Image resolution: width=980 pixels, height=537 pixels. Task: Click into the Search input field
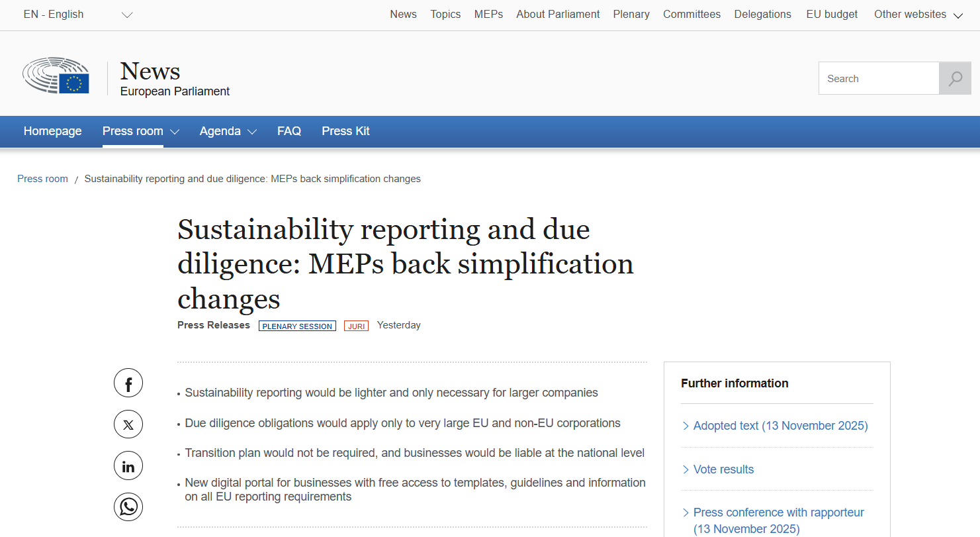coord(878,79)
